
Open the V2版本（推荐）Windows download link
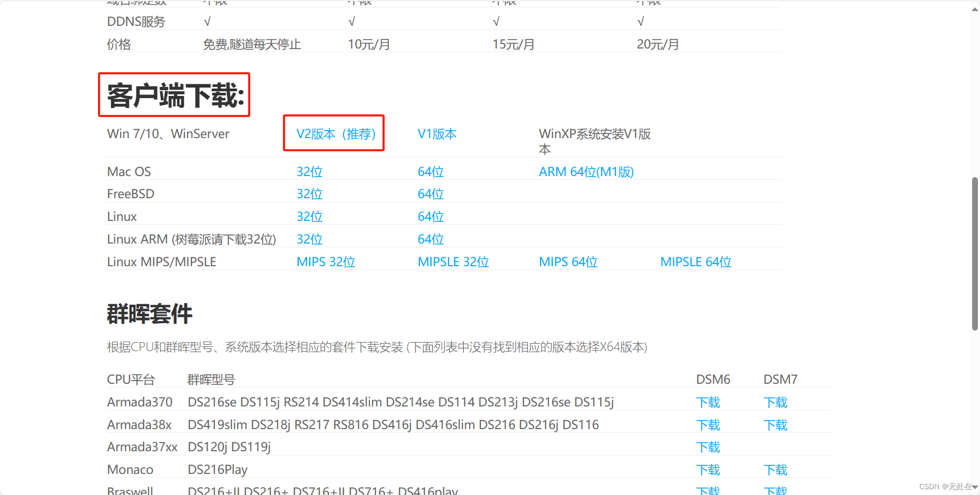pos(336,134)
